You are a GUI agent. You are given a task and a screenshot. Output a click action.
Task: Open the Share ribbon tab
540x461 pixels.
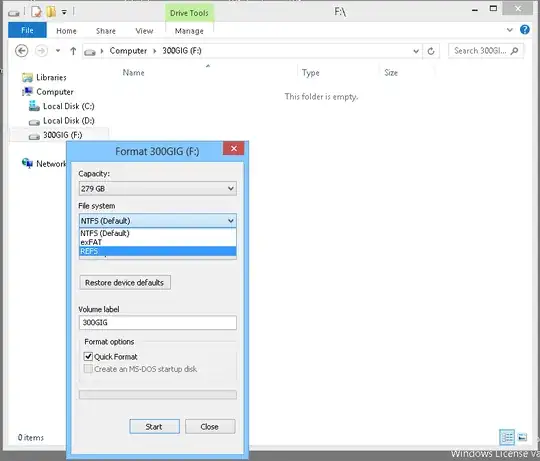(106, 31)
